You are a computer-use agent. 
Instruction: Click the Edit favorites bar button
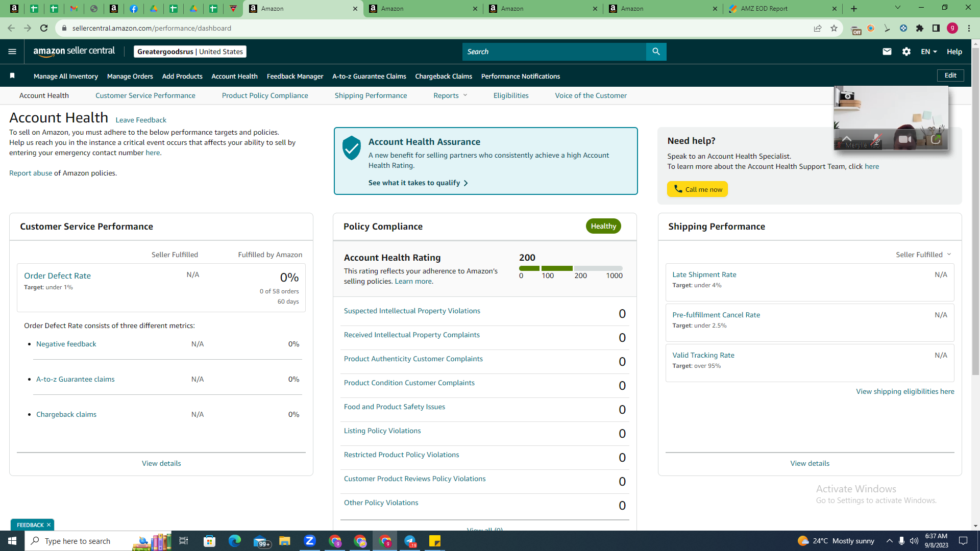tap(950, 76)
